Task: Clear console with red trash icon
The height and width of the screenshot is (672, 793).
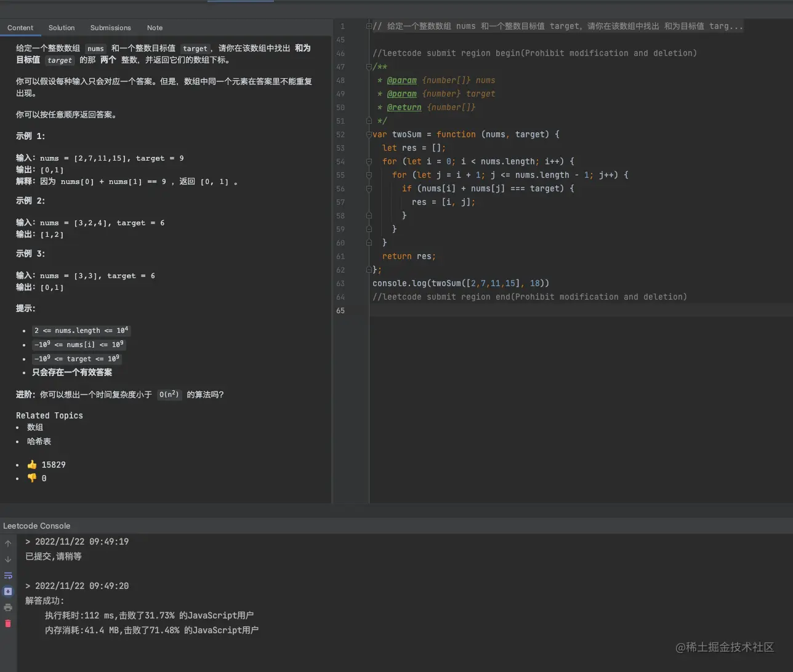Action: [x=8, y=623]
